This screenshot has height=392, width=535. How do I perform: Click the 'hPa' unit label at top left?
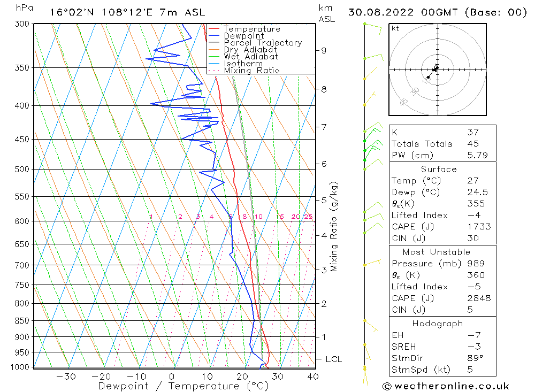[24, 8]
